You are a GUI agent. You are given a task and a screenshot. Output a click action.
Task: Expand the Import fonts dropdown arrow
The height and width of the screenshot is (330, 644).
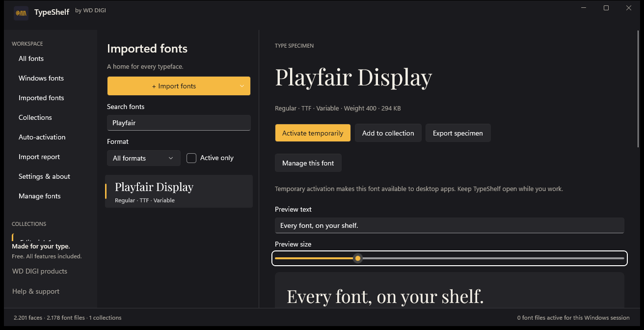(x=242, y=86)
